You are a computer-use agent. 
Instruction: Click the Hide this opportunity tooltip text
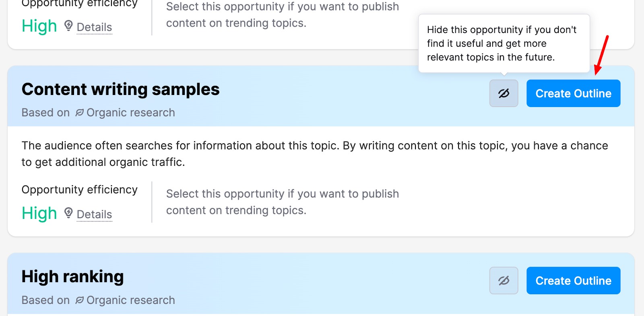click(x=502, y=43)
